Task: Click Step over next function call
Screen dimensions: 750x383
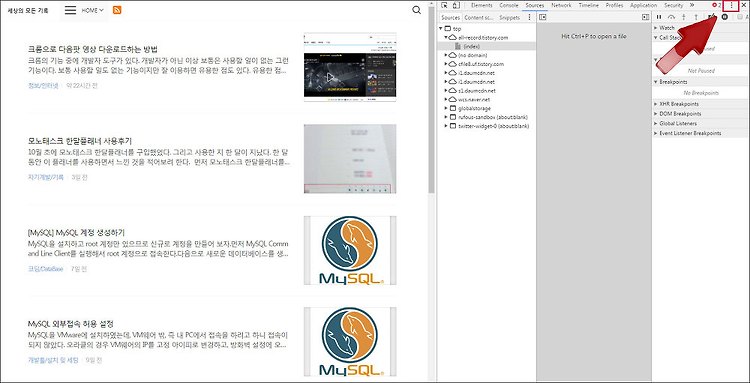Action: [671, 17]
